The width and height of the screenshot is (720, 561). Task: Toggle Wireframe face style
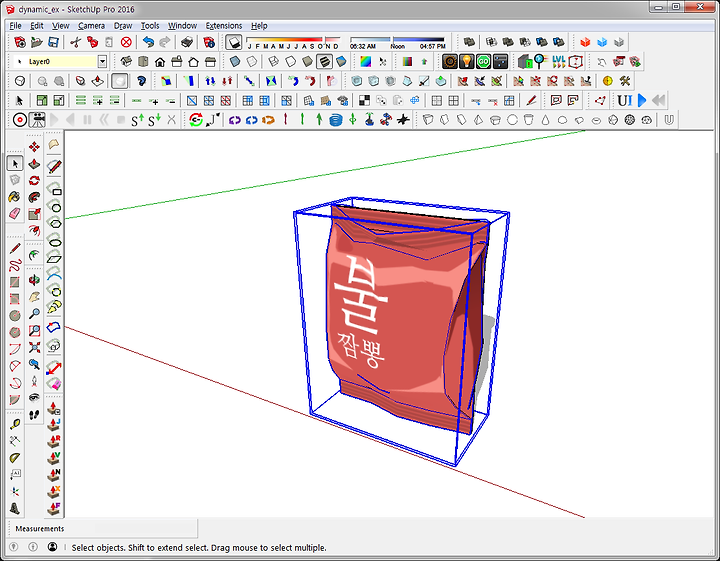point(273,62)
